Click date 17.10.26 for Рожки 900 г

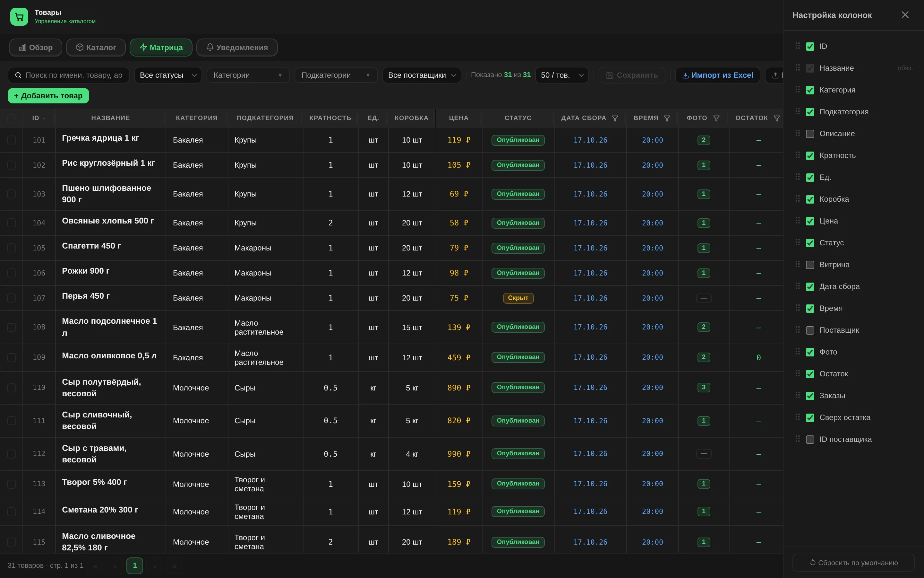click(590, 273)
